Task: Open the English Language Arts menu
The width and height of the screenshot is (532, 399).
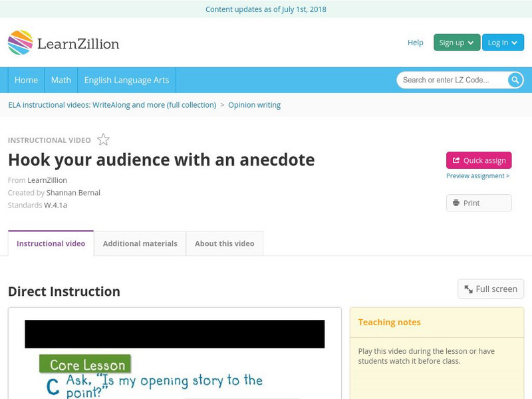Action: (129, 80)
